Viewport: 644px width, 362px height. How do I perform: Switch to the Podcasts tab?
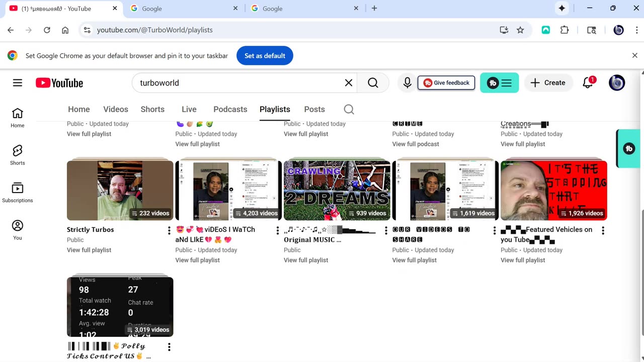tap(230, 109)
